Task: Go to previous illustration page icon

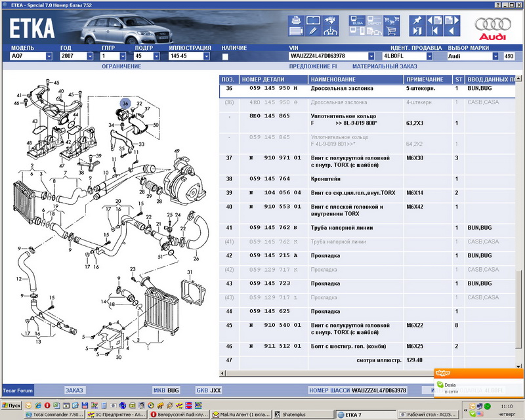Action: [434, 20]
